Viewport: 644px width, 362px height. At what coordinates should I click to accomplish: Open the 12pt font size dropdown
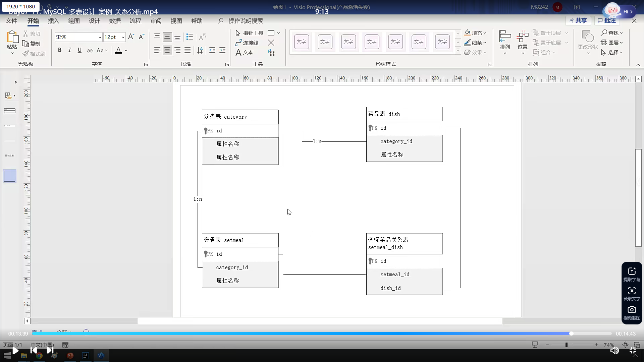tap(123, 37)
